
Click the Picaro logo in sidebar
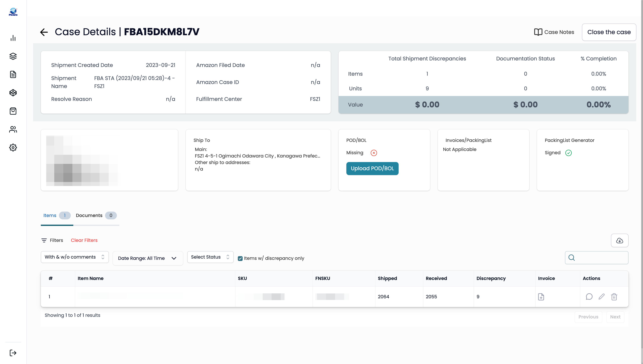click(x=13, y=12)
